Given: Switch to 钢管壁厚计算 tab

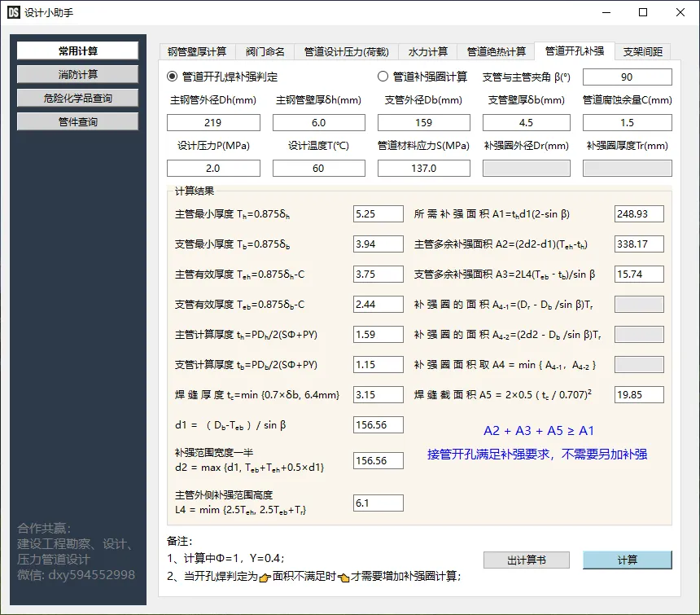Looking at the screenshot, I should tap(197, 52).
